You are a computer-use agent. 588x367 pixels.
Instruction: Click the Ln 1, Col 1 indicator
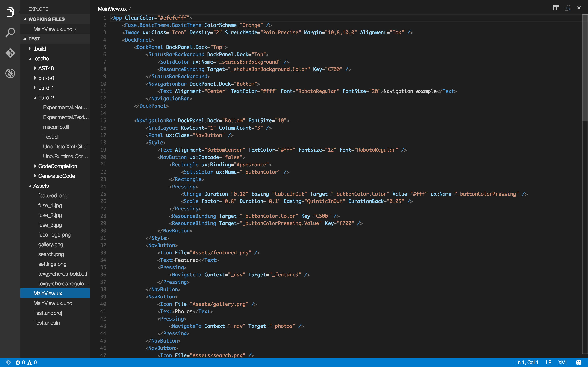coord(526,362)
